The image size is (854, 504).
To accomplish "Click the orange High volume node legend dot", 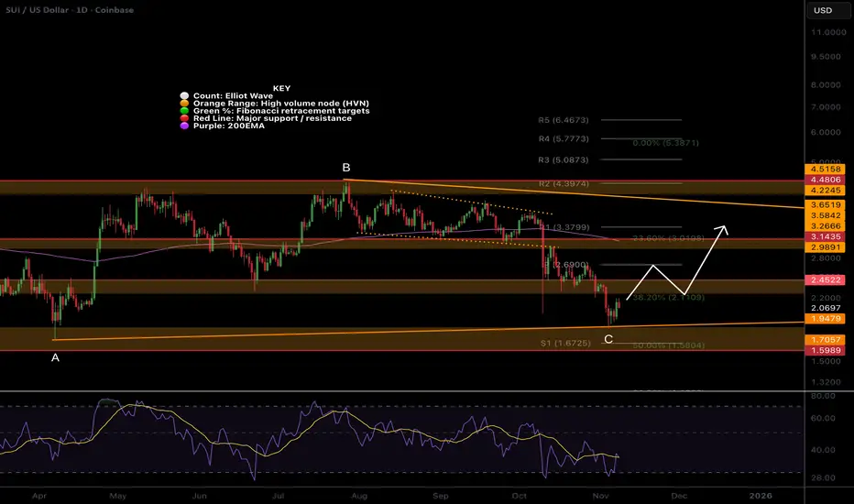I will (x=184, y=104).
